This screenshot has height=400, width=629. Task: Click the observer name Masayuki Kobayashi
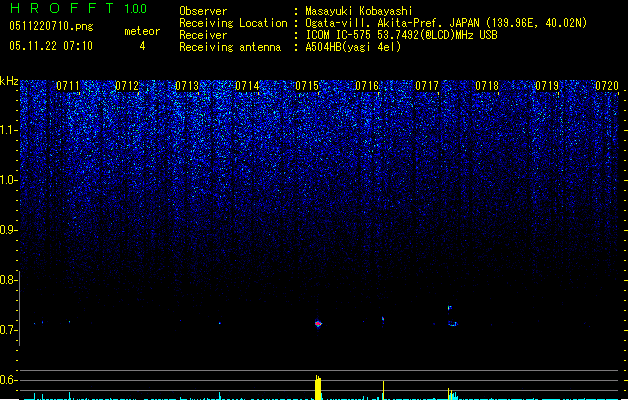(359, 11)
